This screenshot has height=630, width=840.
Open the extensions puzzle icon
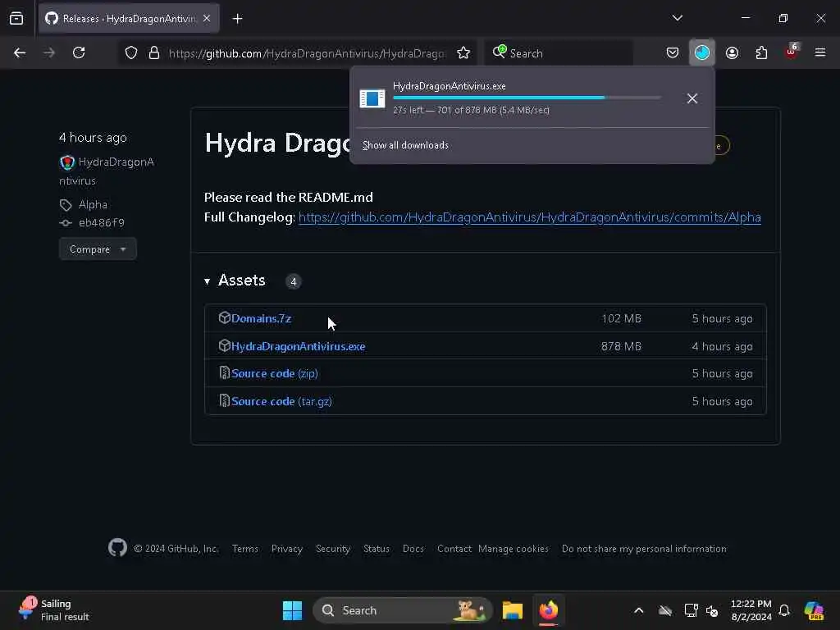click(761, 52)
